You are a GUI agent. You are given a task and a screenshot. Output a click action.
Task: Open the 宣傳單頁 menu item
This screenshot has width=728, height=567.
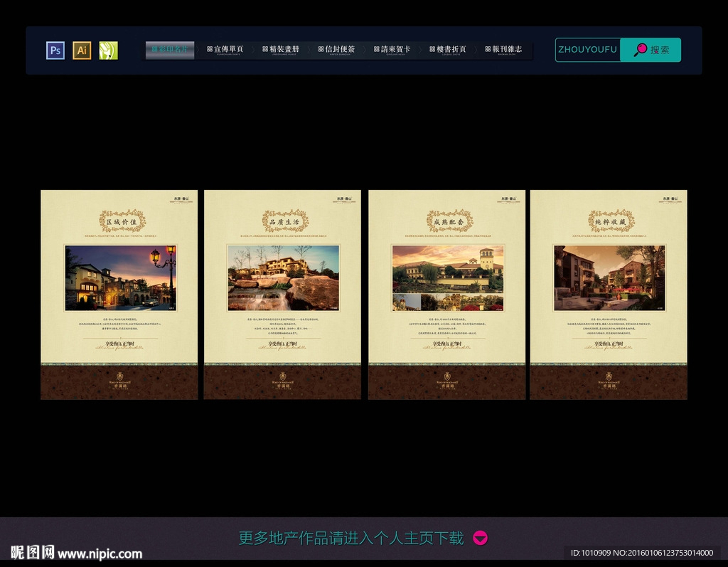(225, 50)
